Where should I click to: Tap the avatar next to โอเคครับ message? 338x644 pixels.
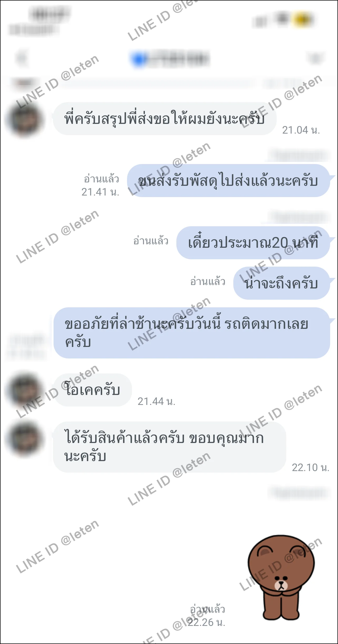[x=25, y=389]
